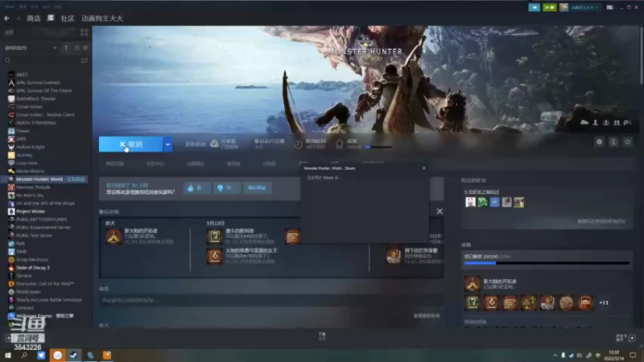Open the green friends notifications button
The height and width of the screenshot is (362, 644).
(549, 7)
